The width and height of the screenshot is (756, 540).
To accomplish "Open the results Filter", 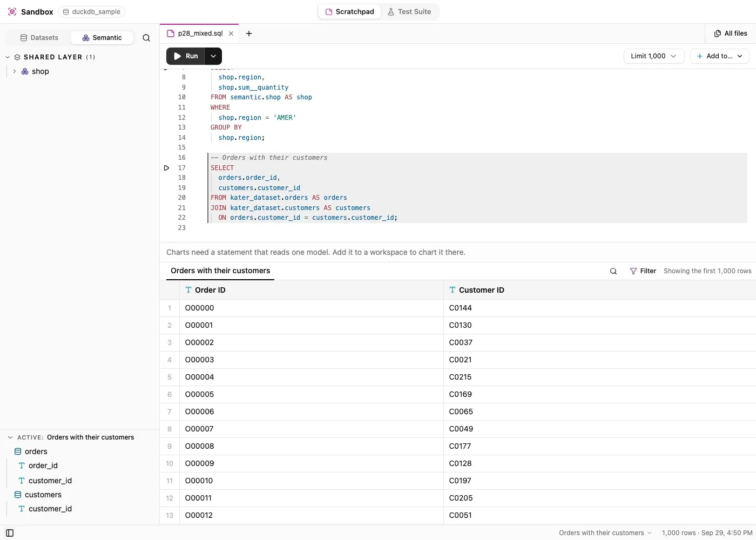I will tap(643, 271).
